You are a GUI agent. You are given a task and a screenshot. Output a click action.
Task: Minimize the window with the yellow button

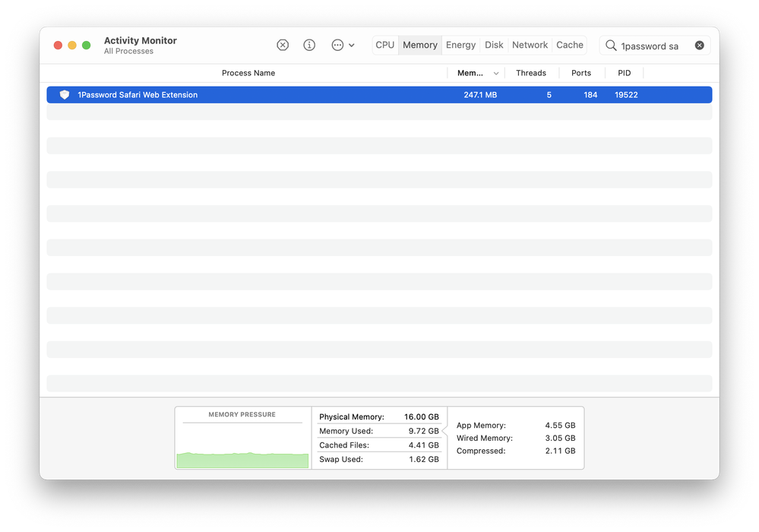(x=72, y=45)
